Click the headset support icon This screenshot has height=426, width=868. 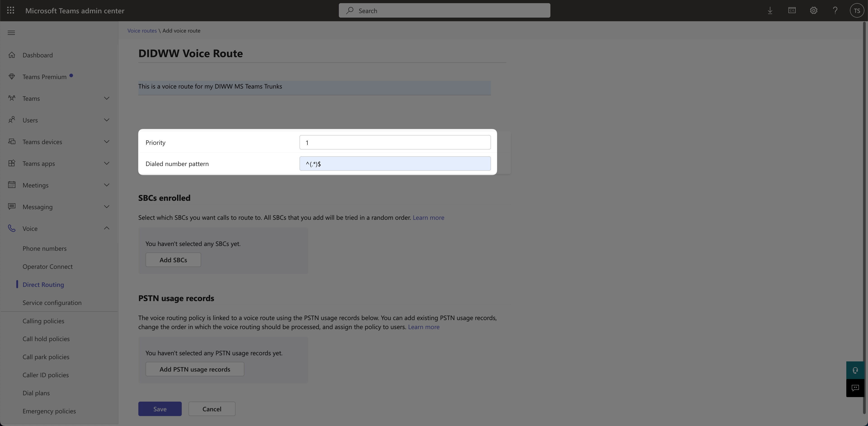point(855,370)
